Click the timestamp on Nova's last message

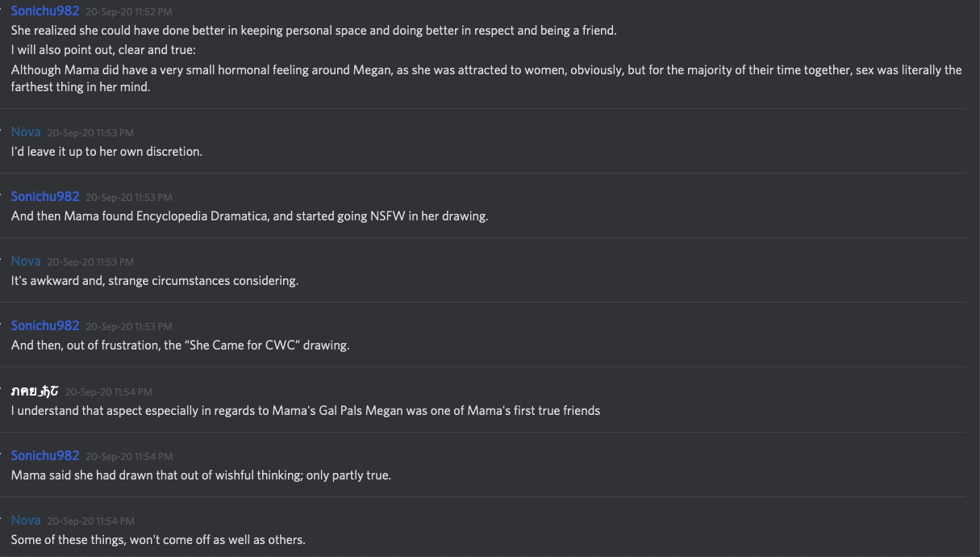tap(90, 521)
